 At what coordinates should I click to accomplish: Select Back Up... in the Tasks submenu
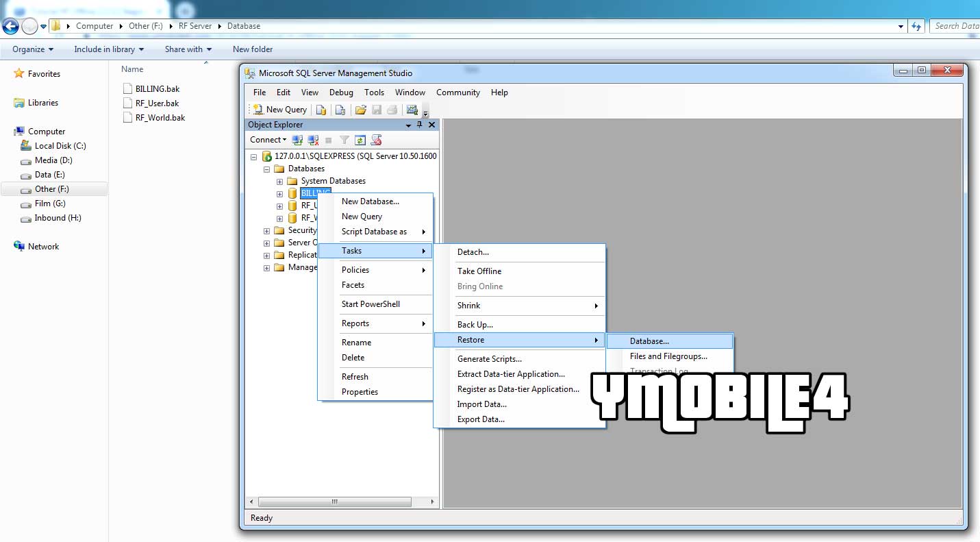(x=520, y=325)
